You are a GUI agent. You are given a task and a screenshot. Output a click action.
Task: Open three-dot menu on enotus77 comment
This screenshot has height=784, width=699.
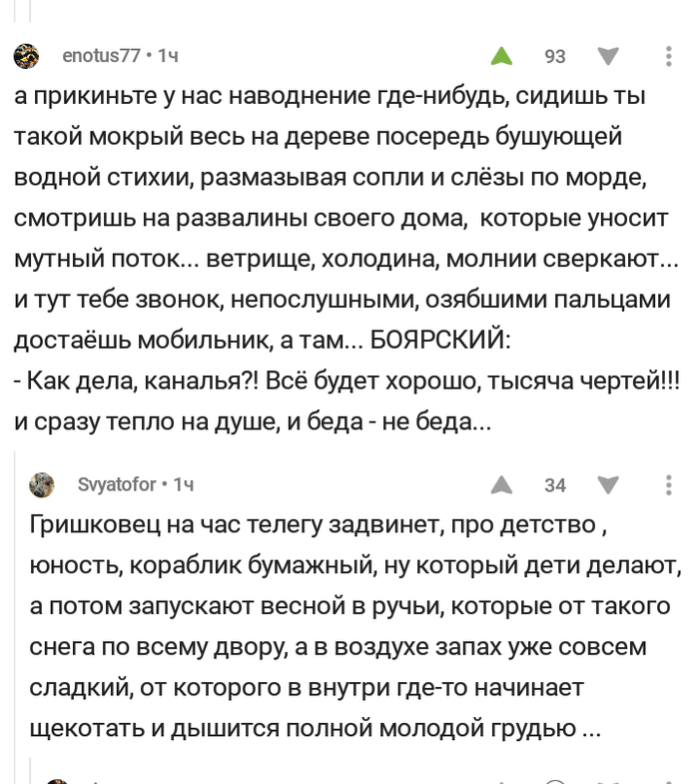point(668,57)
